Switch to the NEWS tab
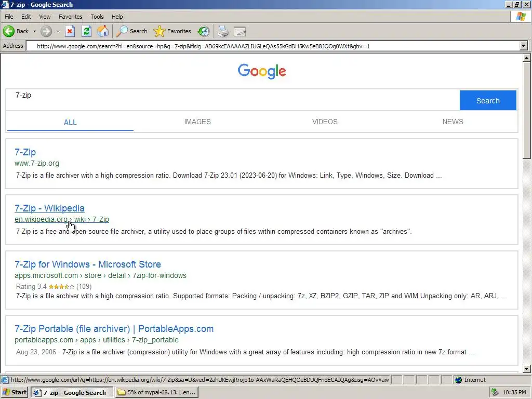Screen dimensions: 532x399 (x=453, y=122)
